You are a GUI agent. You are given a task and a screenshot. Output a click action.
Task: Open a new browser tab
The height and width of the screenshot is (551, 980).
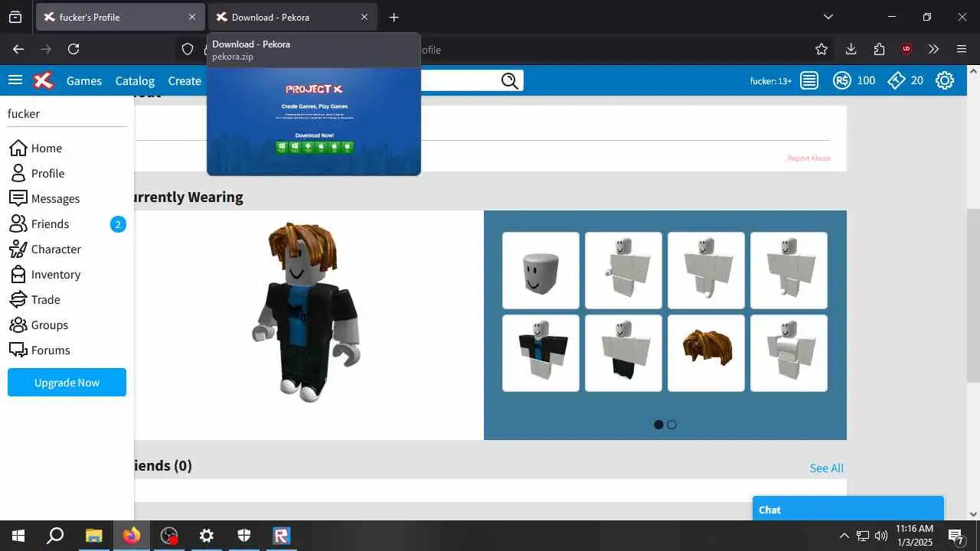tap(394, 17)
